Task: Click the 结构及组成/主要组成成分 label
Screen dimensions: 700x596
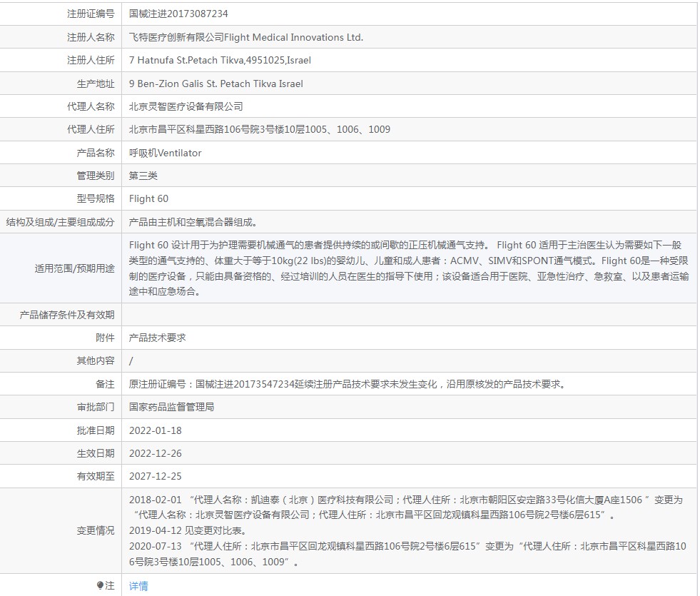Action: click(60, 222)
